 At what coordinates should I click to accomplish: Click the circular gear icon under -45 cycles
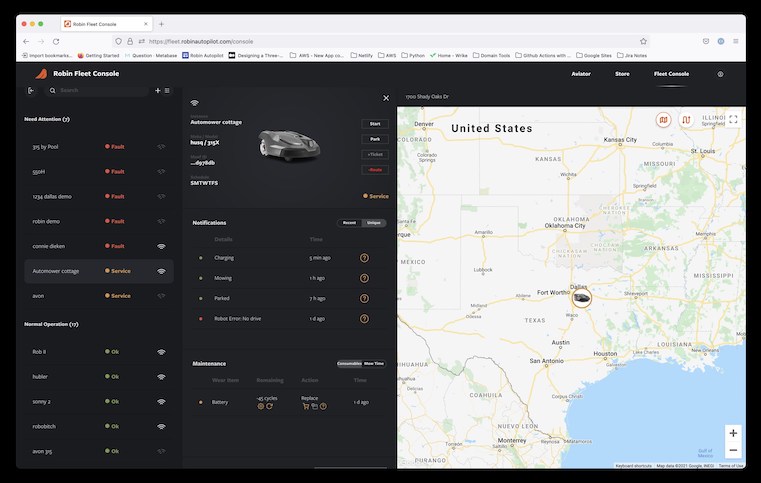tap(261, 406)
